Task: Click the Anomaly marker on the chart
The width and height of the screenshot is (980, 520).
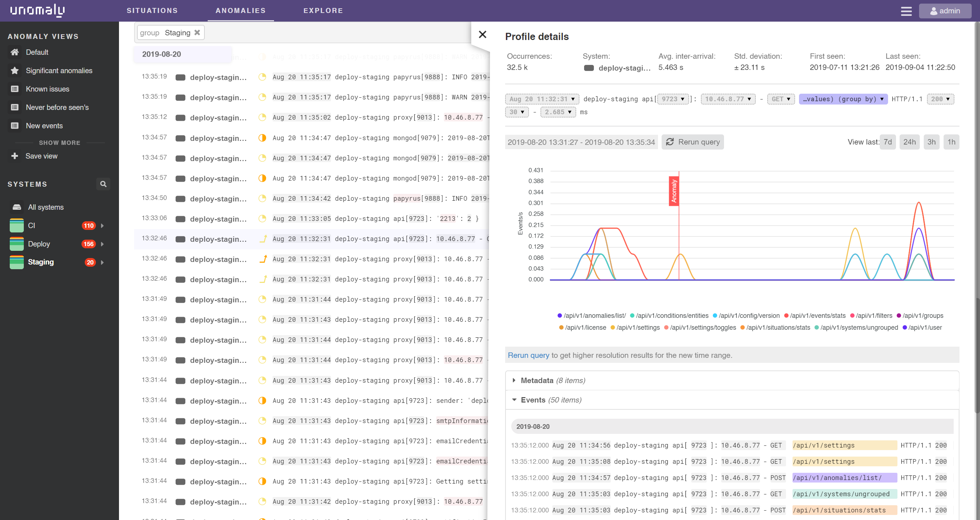Action: [x=674, y=191]
